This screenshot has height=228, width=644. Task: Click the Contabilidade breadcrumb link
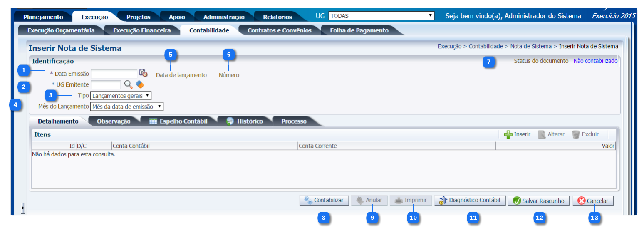tap(485, 46)
